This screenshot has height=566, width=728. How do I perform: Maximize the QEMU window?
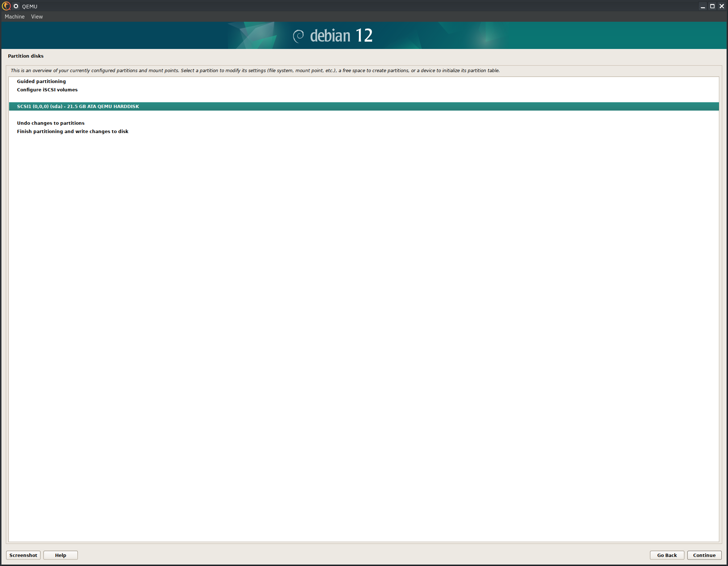click(712, 6)
